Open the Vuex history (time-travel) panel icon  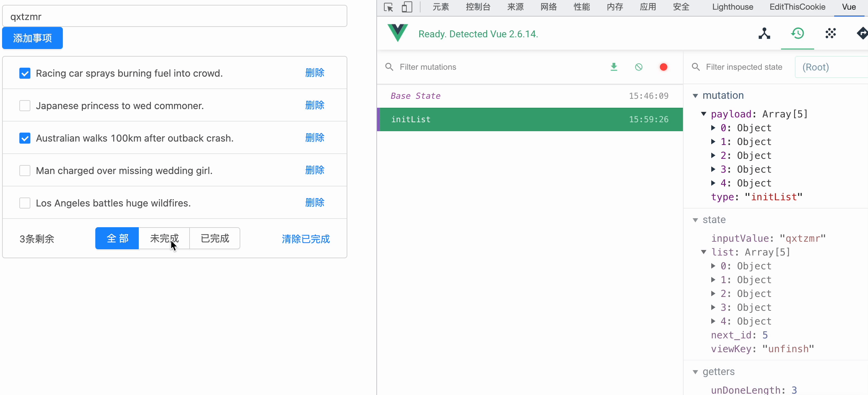point(797,33)
